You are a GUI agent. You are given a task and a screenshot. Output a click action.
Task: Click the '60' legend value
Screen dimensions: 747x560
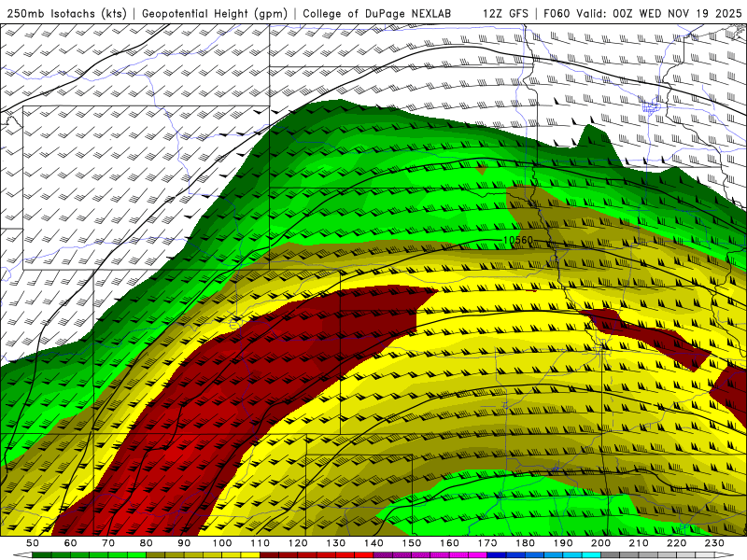click(x=70, y=543)
